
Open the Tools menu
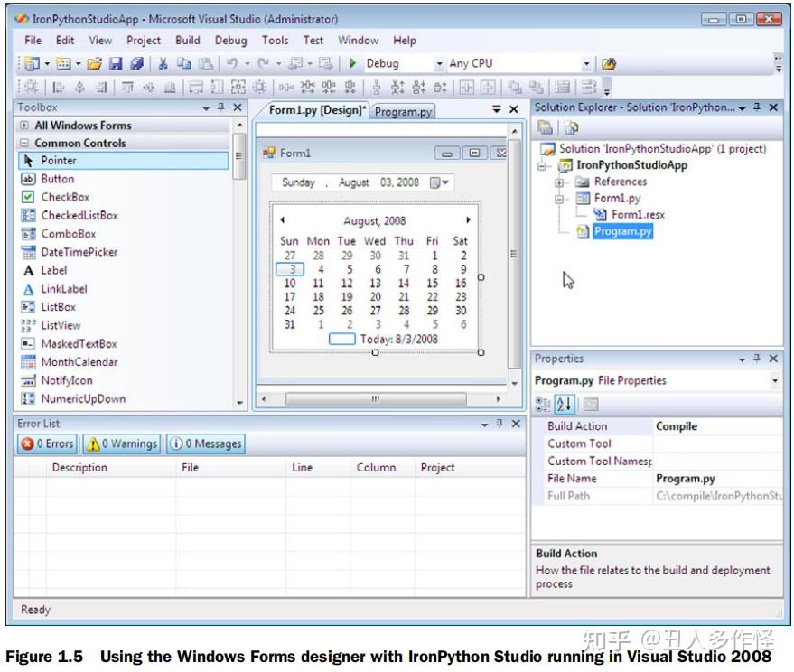point(275,40)
